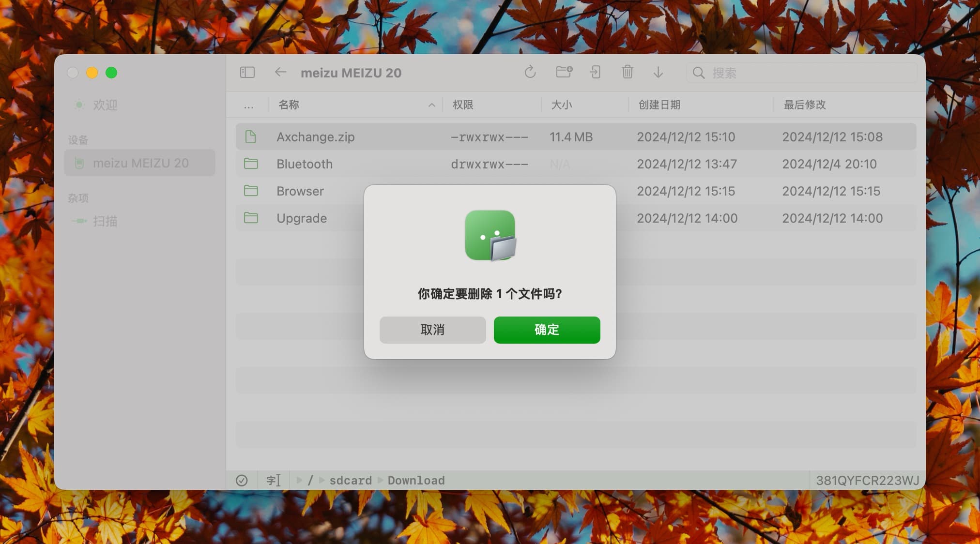The image size is (980, 544).
Task: Refresh the file list
Action: click(530, 73)
